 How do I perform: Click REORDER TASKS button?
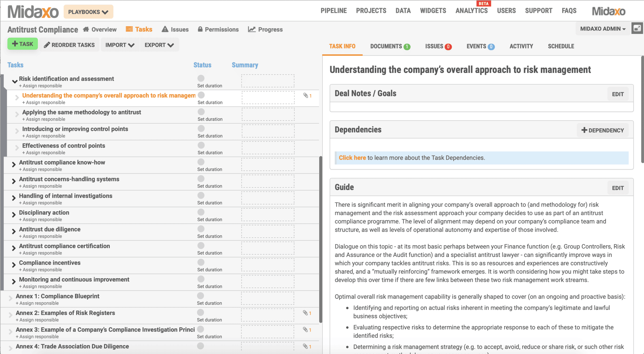(x=69, y=45)
